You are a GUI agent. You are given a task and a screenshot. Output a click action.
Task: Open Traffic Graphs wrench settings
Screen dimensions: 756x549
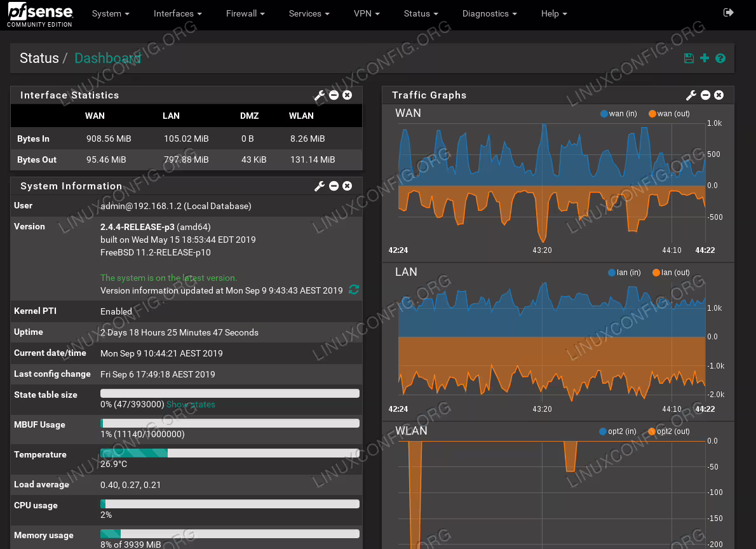pyautogui.click(x=691, y=95)
